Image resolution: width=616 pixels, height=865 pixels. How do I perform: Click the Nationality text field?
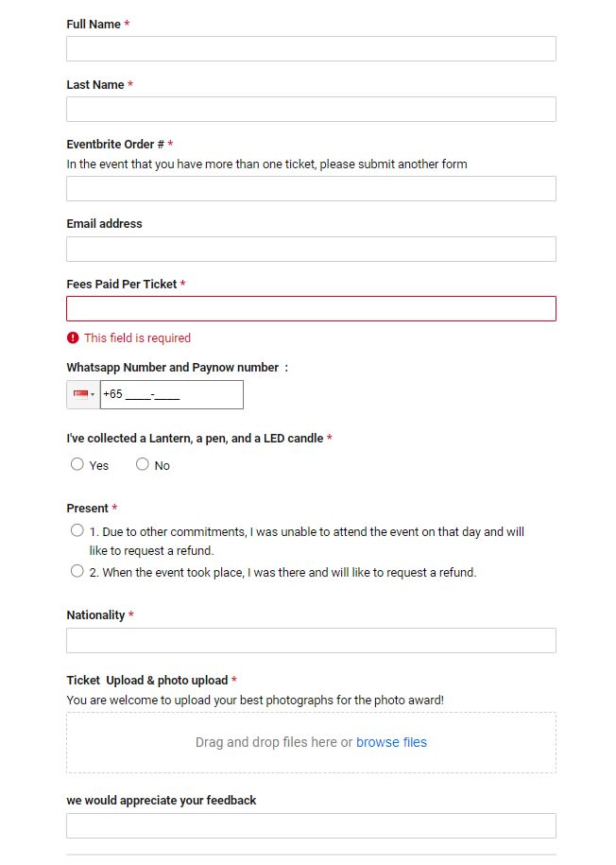coord(311,641)
